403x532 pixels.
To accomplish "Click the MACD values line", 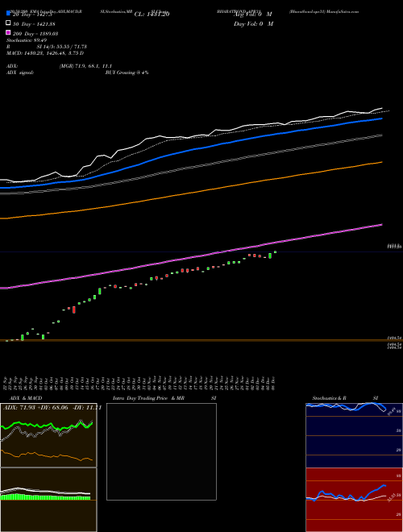I will pyautogui.click(x=45, y=53).
